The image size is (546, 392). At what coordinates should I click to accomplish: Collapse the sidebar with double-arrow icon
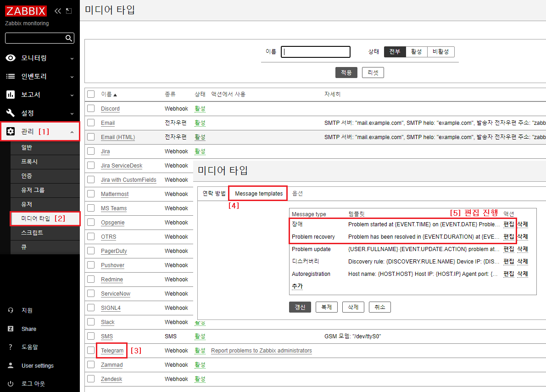point(58,11)
